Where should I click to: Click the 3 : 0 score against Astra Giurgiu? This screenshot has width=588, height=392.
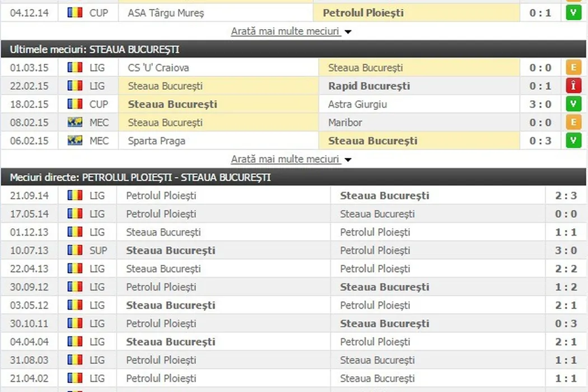tap(540, 104)
